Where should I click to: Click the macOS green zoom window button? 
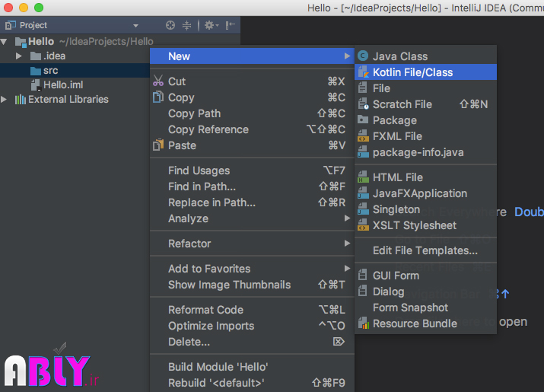(39, 8)
